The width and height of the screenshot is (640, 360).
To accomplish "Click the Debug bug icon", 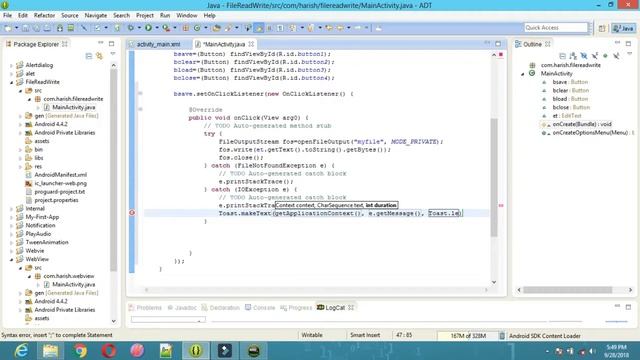I will (131, 28).
